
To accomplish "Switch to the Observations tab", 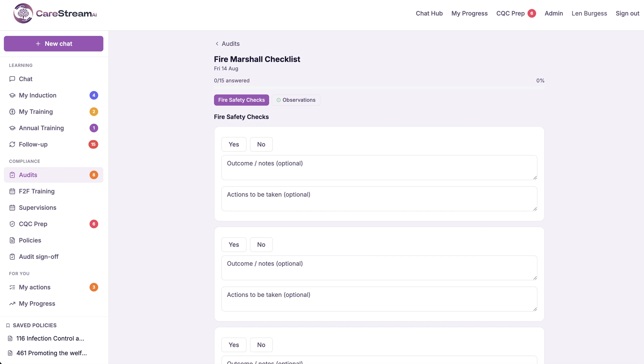I will pos(296,100).
